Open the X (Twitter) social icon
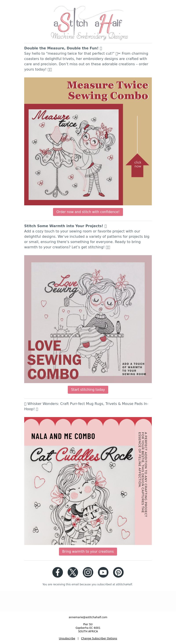 [x=73, y=572]
